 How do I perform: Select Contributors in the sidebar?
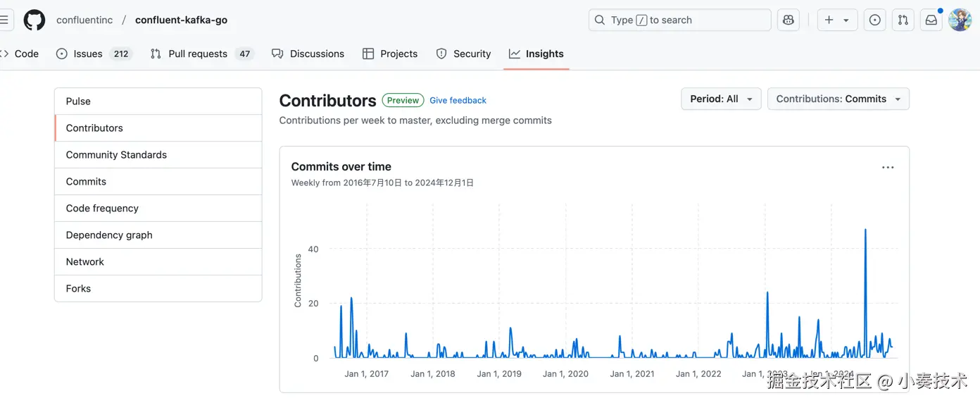[158, 128]
